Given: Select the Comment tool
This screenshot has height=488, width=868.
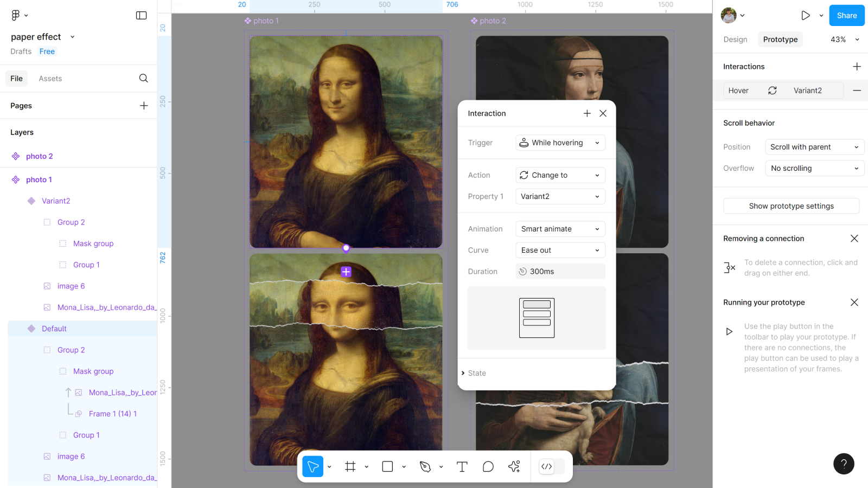Looking at the screenshot, I should click(488, 466).
